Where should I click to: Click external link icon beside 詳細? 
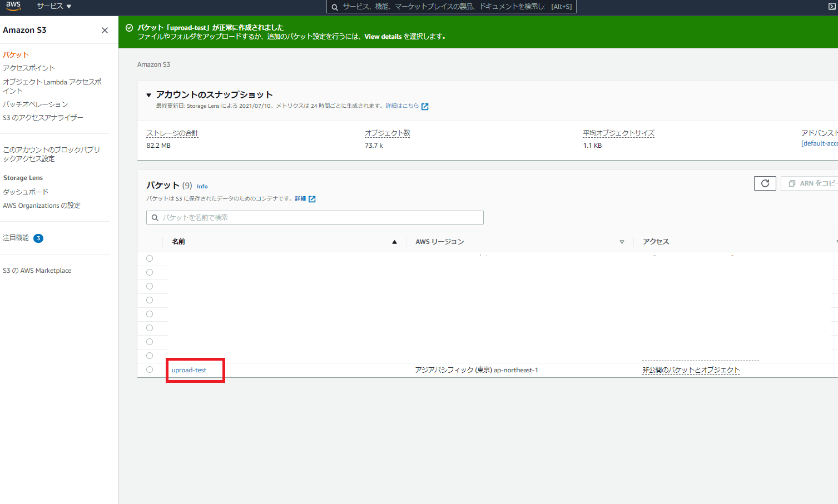pos(312,199)
